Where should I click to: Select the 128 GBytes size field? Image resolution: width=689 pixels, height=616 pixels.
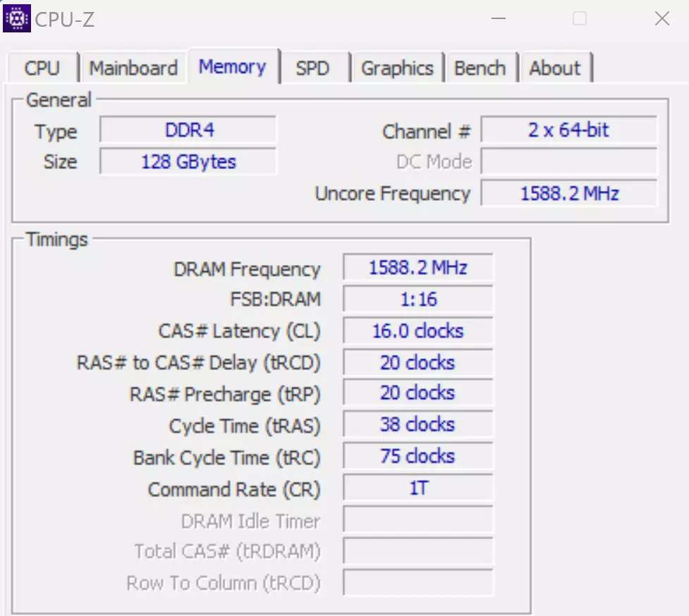click(188, 161)
